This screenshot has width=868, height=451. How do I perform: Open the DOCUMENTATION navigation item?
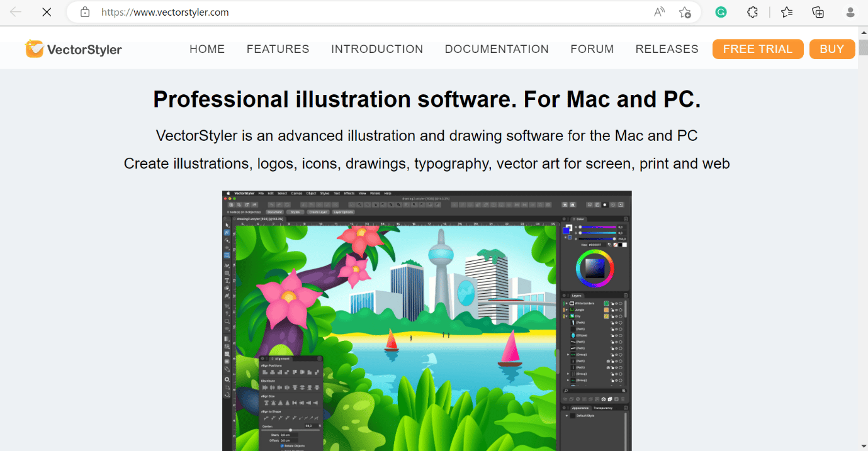(x=497, y=49)
